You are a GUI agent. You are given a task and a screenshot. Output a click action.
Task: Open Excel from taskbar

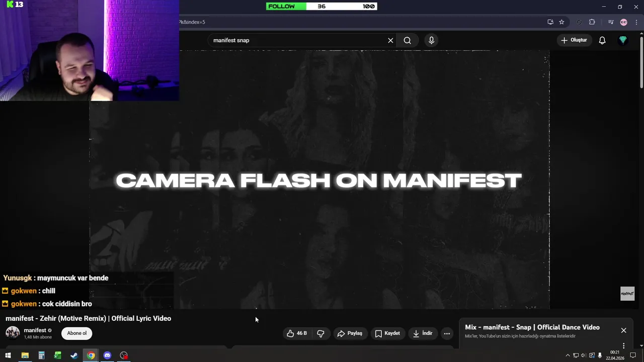[x=57, y=355]
